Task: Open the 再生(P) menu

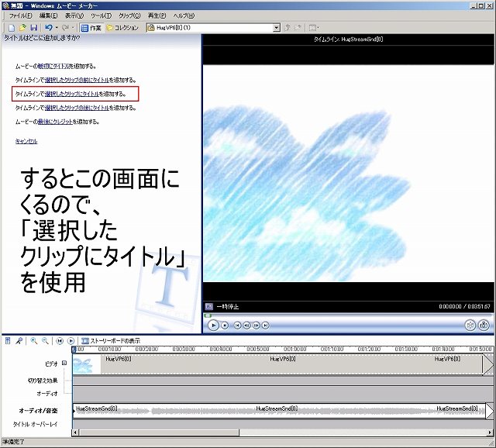Action: click(x=157, y=16)
